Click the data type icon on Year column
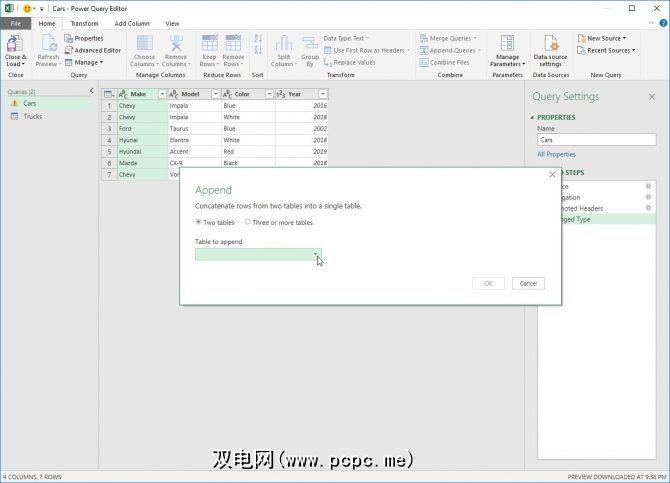 281,94
